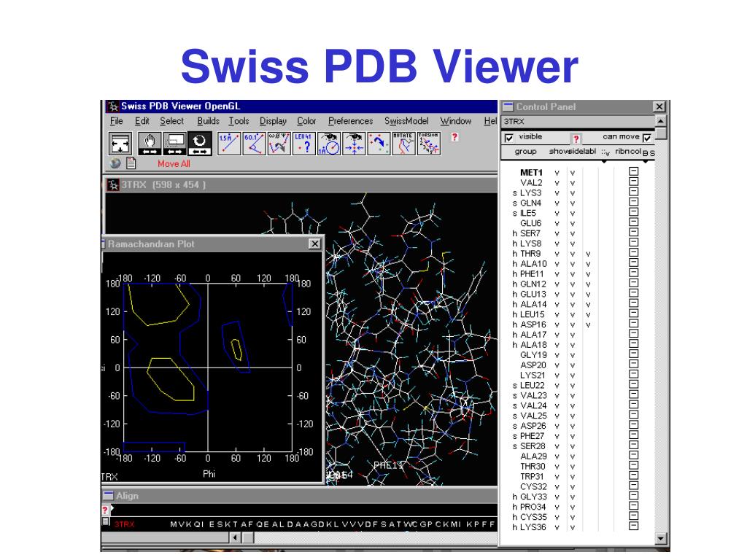Open the SwissModel menu
This screenshot has height=560, width=747.
click(x=406, y=121)
